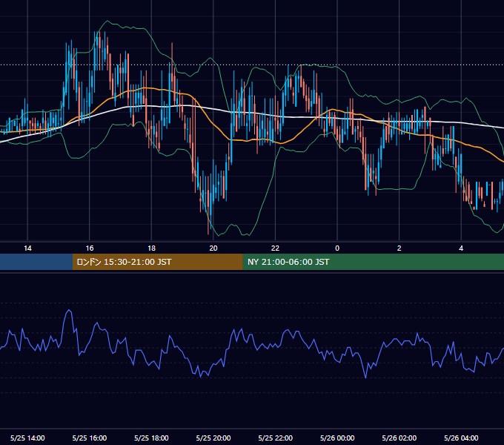Screen dimensions: 504x445
Task: Click the 5/25 16:00 date label
Action: pyautogui.click(x=90, y=438)
